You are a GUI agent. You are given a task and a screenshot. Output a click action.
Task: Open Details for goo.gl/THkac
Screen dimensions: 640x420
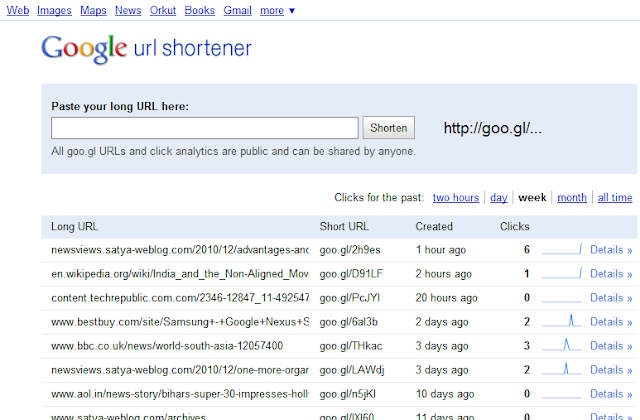(611, 346)
